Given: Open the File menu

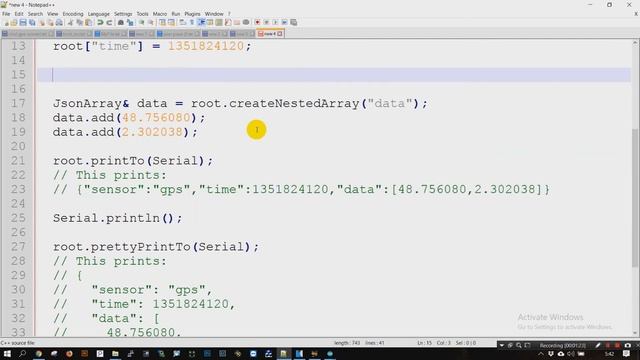Looking at the screenshot, I should [6, 14].
